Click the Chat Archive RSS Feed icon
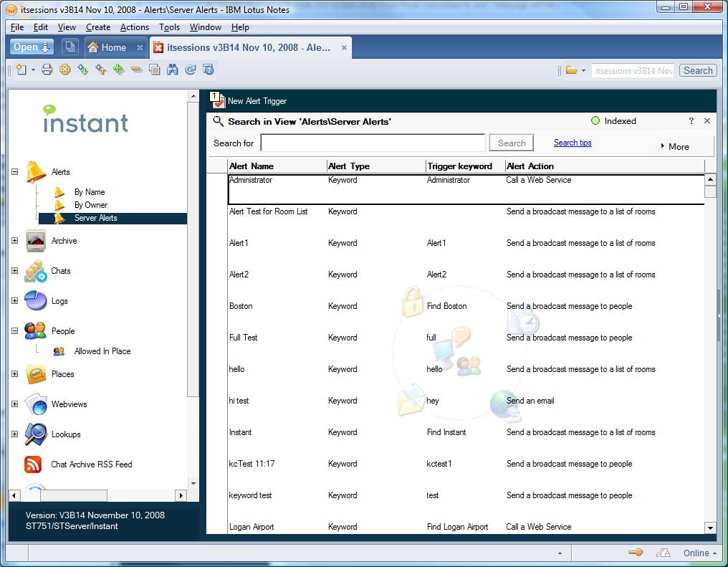 [33, 464]
